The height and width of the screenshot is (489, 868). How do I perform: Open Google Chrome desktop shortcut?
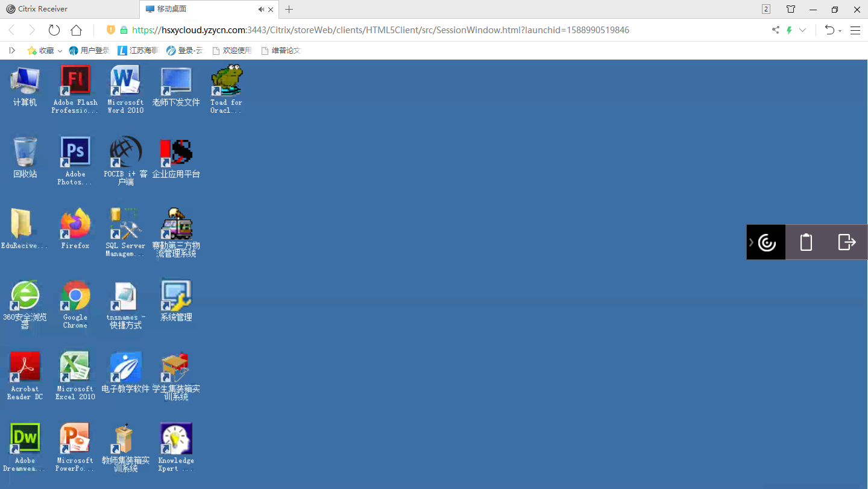pyautogui.click(x=75, y=295)
